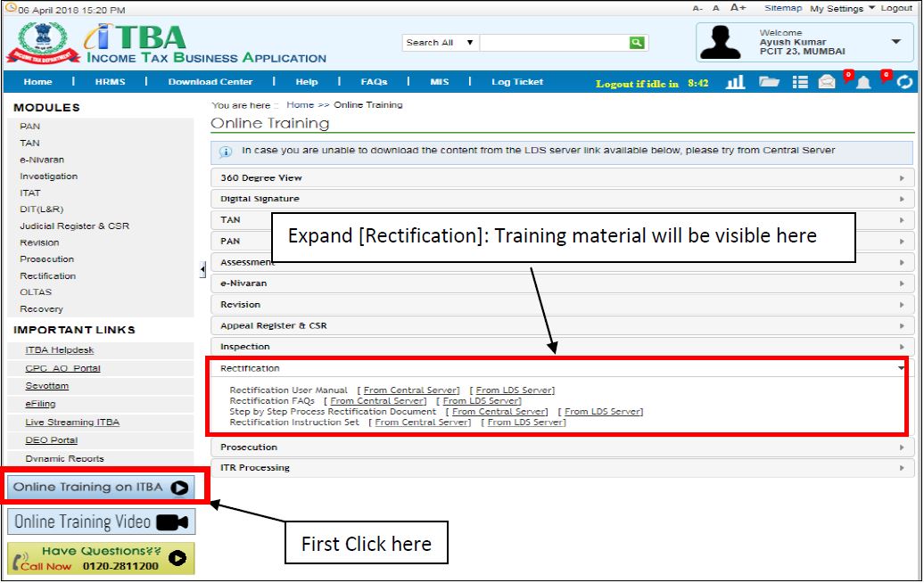Open the ITBA Helpdesk link

click(x=60, y=350)
